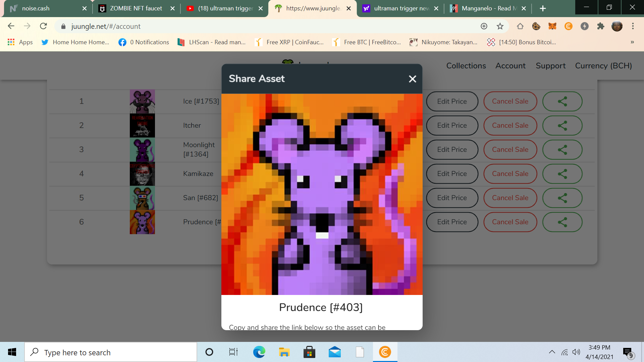Select Ice [#1753] rat thumbnail
Screen dimensions: 644x362
(x=142, y=101)
